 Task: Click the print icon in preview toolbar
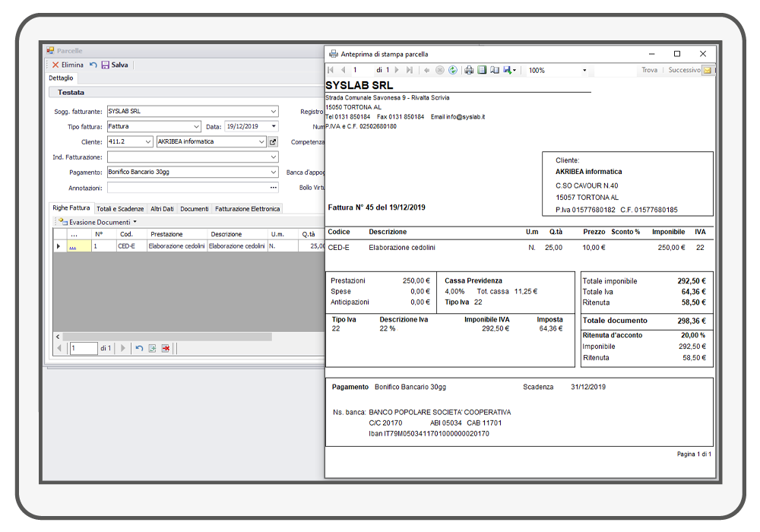click(469, 71)
